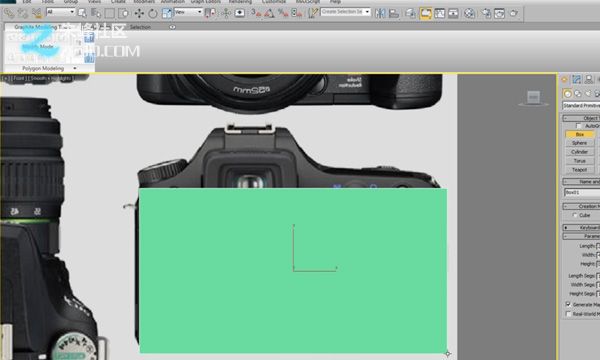Switch to the Create command panel tab
Screen dimensions: 600x360
pos(564,80)
